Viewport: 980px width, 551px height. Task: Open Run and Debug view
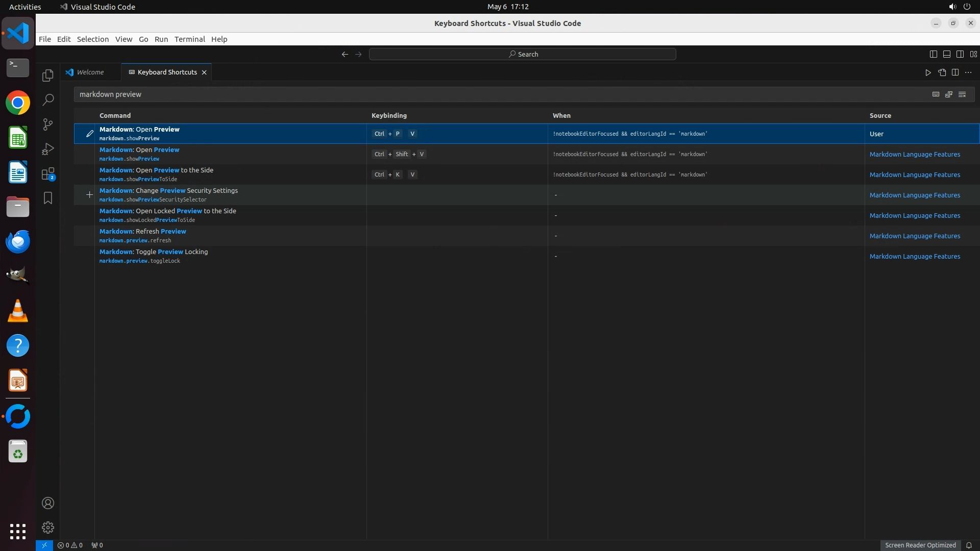tap(47, 149)
